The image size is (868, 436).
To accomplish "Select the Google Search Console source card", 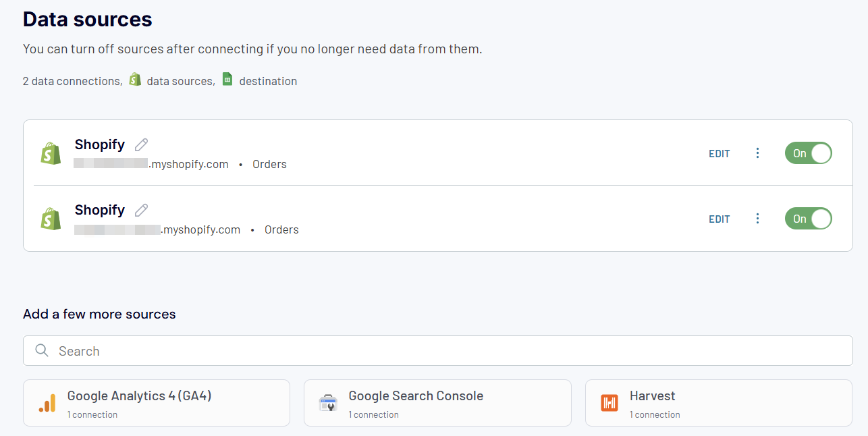I will coord(439,403).
